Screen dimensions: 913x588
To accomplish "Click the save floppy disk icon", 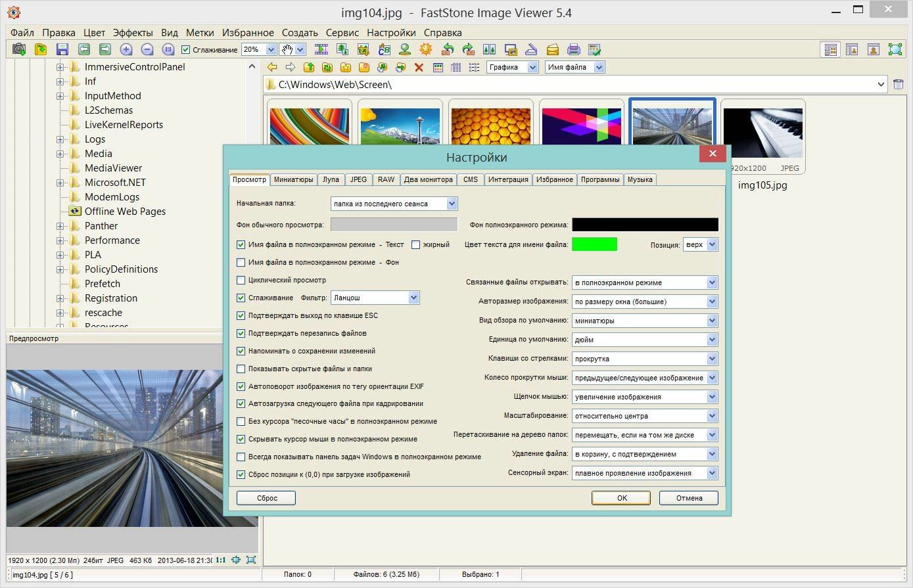I will 62,49.
